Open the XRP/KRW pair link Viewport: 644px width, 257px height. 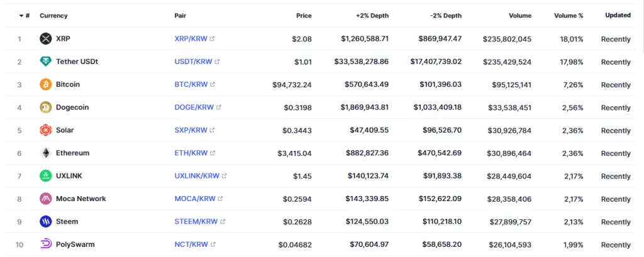point(191,39)
